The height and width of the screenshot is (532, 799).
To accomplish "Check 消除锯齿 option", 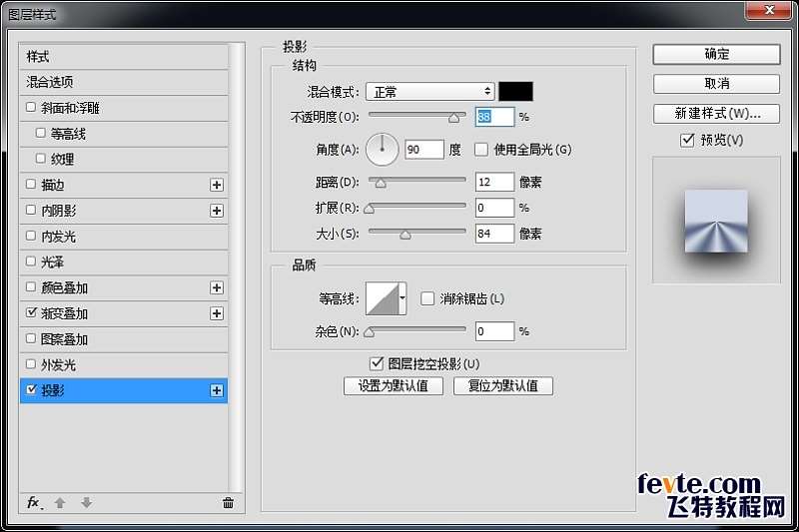I will tap(427, 298).
